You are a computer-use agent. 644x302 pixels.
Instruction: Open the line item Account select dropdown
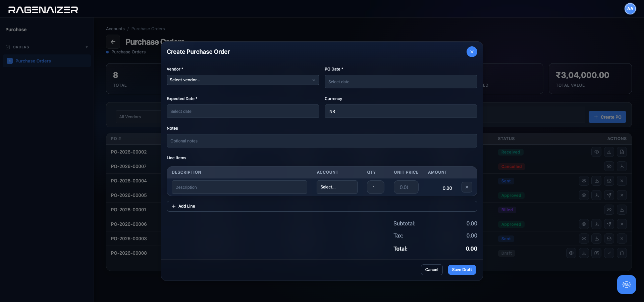337,187
